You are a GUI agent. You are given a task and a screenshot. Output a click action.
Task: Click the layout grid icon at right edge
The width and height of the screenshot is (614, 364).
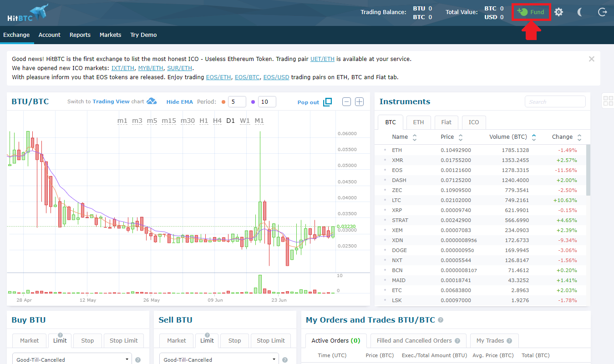[x=608, y=101]
